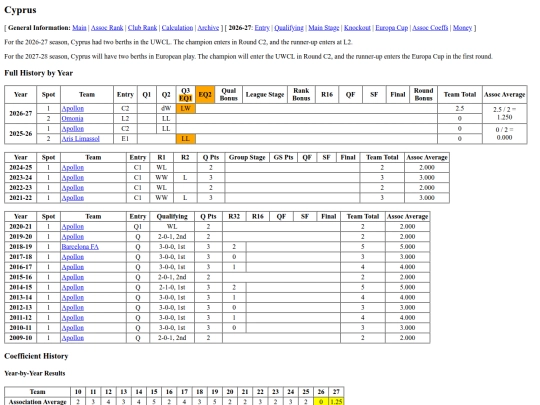Click the yellow 1.25 coefficient cell
The image size is (540, 405).
(x=336, y=402)
